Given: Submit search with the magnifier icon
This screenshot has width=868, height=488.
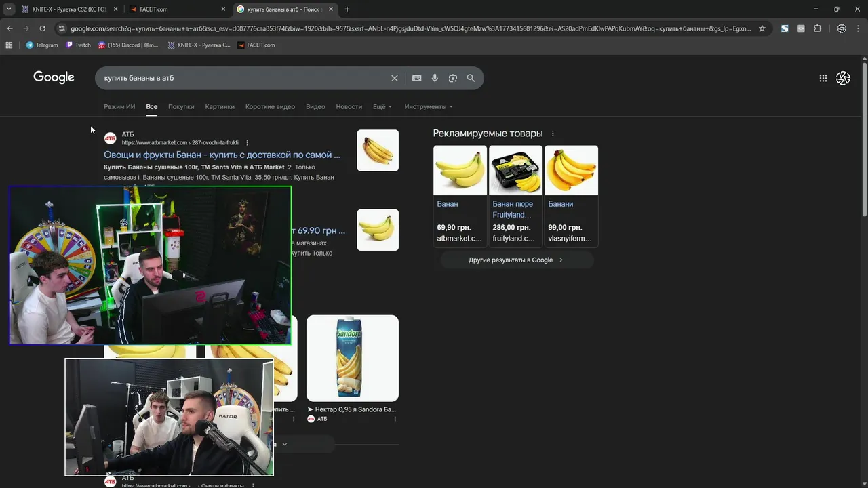Looking at the screenshot, I should tap(471, 78).
